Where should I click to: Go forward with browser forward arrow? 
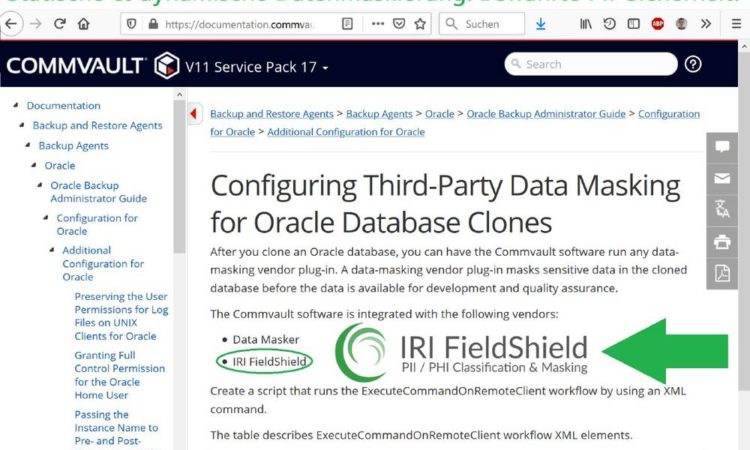(36, 23)
